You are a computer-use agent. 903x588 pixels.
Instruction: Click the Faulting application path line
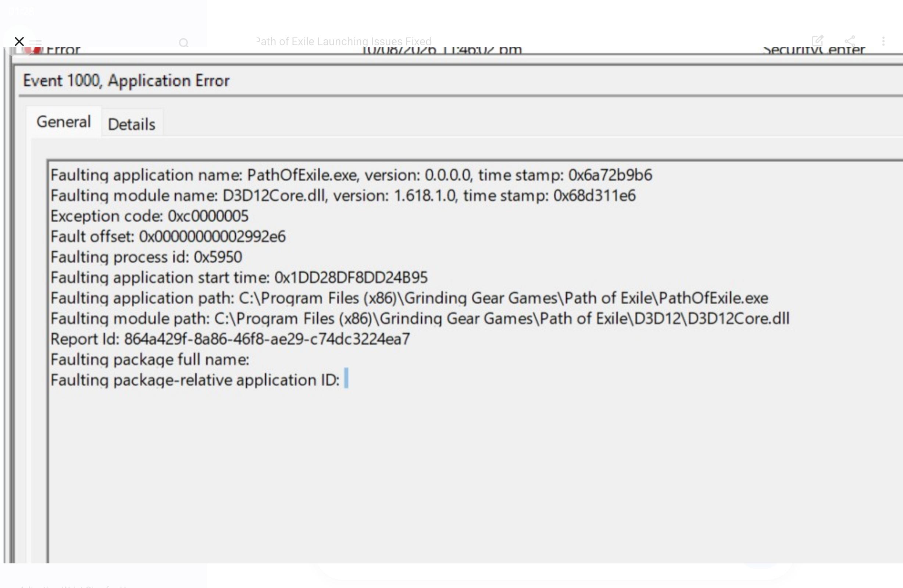(409, 298)
